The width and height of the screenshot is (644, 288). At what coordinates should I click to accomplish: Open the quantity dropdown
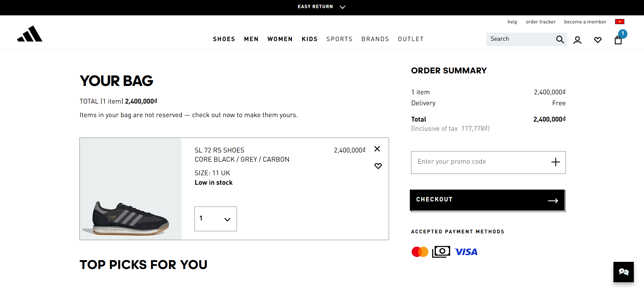[x=216, y=219]
